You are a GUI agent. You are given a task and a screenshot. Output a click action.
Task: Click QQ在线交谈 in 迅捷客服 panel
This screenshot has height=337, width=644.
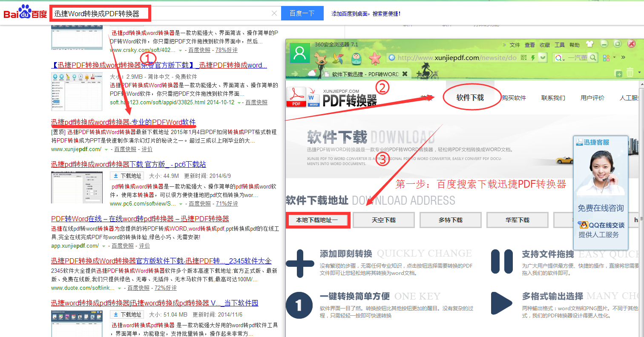[x=601, y=225]
